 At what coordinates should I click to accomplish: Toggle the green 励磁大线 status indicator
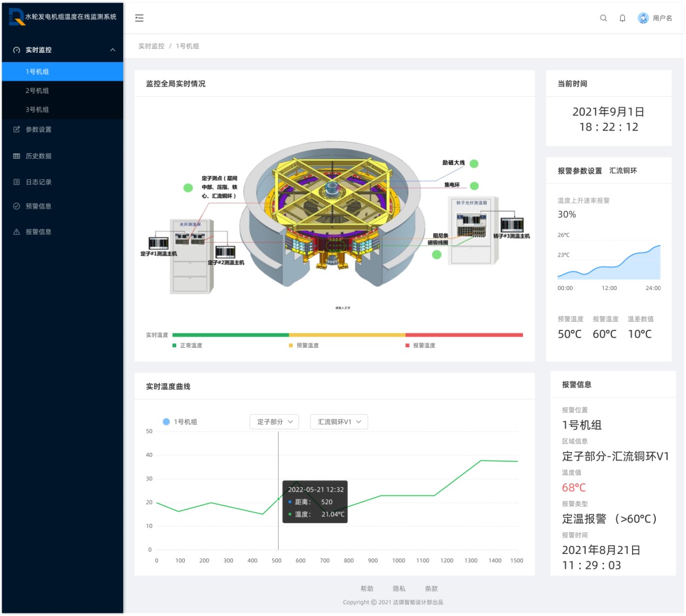coord(474,164)
